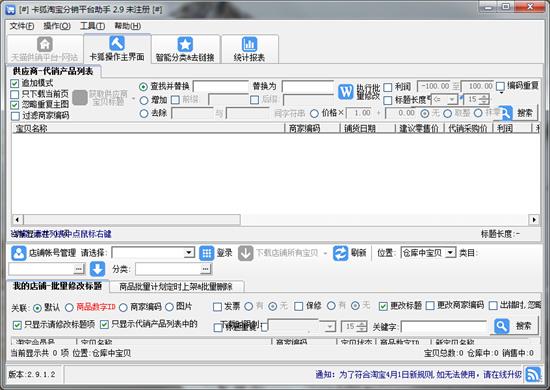Image resolution: width=550 pixels, height=390 pixels.
Task: Open the 统计报表 chart icon
Action: [249, 44]
